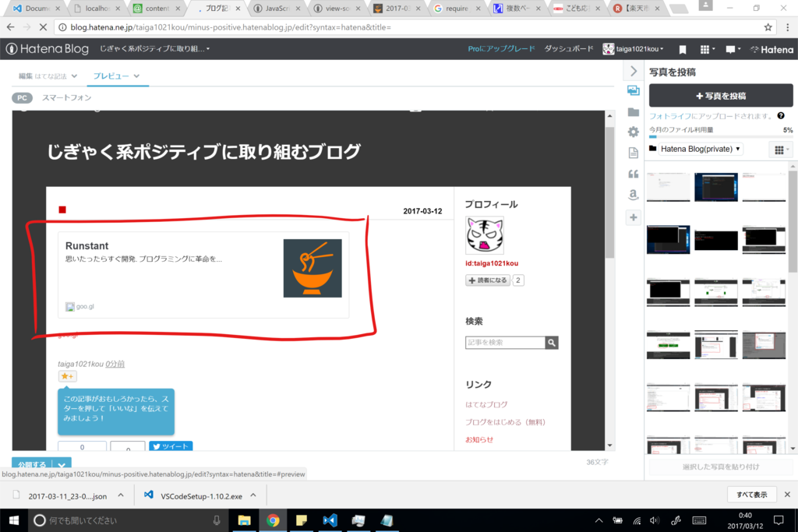
Task: Click the Runstant ramen bowl thumbnail
Action: tap(312, 269)
